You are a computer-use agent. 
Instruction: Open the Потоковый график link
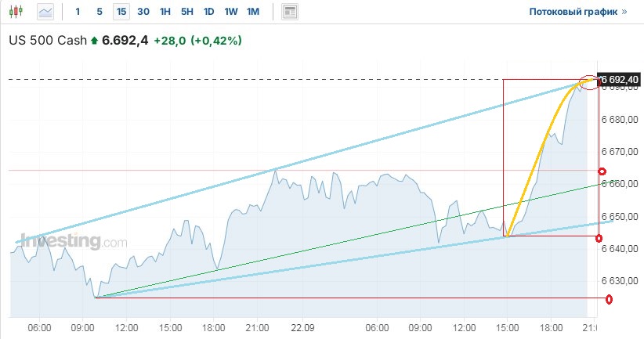point(578,12)
